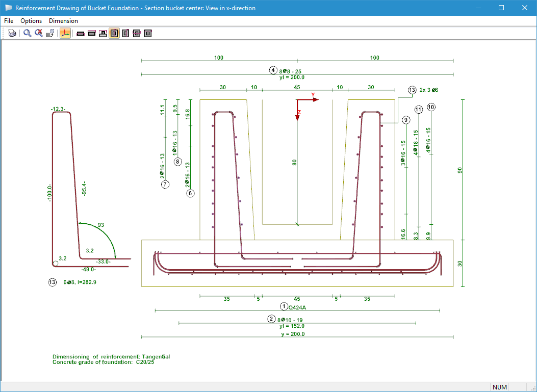Click position marker 8 circle
The width and height of the screenshot is (537, 392).
[x=178, y=162]
